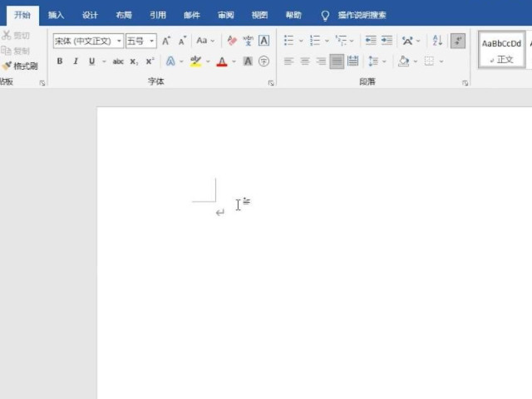Toggle show/hide paragraph marks
The height and width of the screenshot is (399, 532).
click(x=457, y=41)
